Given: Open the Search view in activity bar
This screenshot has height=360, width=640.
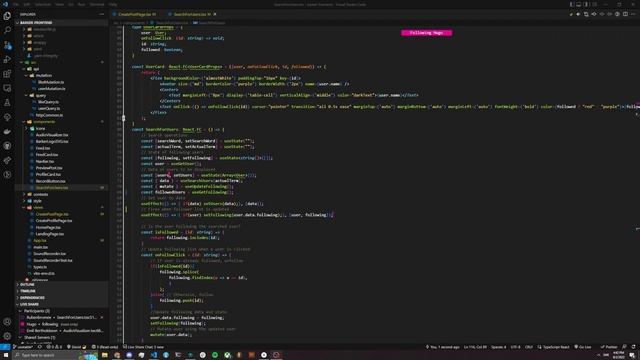Looking at the screenshot, I should coord(7,30).
